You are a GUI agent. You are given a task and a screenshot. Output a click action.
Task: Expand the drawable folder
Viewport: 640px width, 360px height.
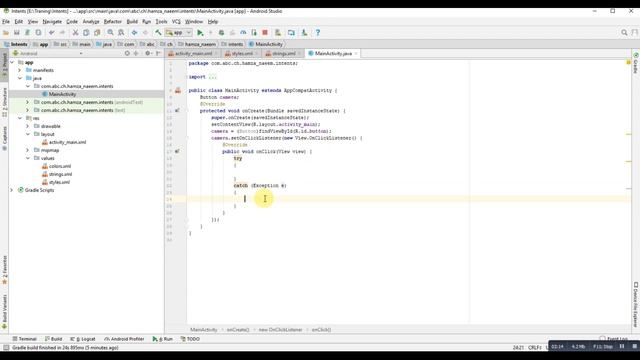coord(28,126)
